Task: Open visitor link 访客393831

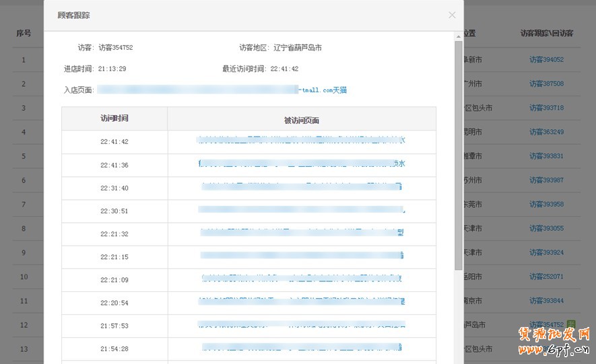Action: pos(546,156)
